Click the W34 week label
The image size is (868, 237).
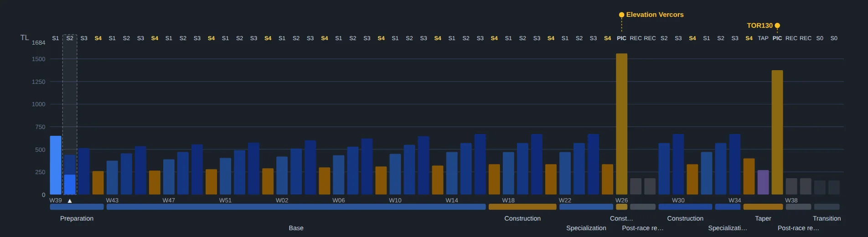pyautogui.click(x=735, y=201)
